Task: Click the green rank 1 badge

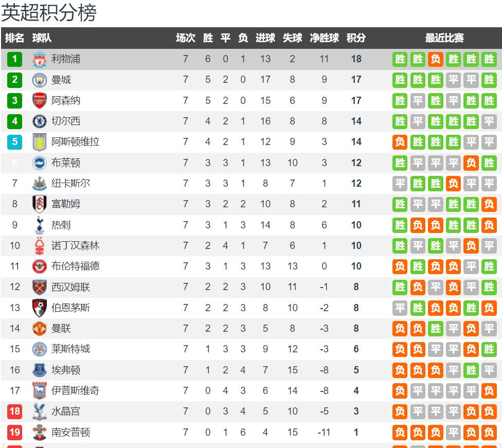Action: pos(15,59)
